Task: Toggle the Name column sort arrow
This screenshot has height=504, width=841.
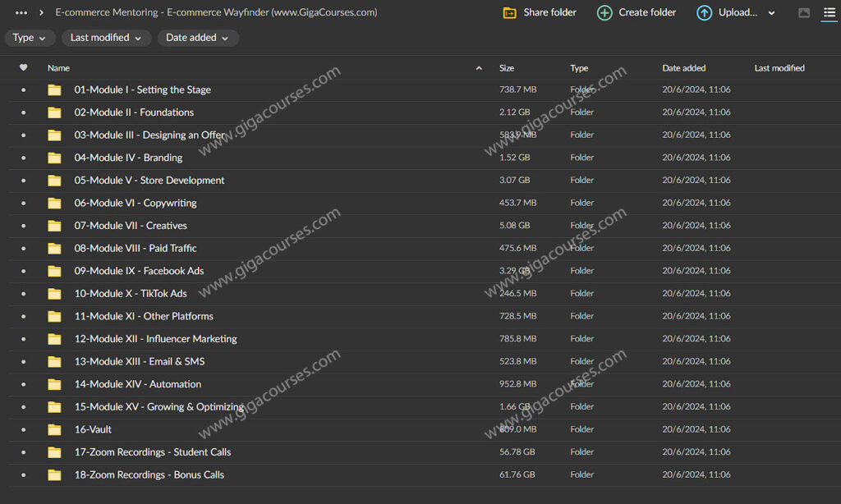Action: [479, 68]
